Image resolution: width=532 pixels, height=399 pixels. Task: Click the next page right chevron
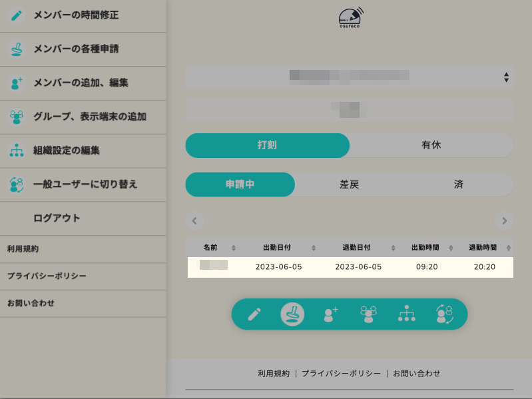504,220
